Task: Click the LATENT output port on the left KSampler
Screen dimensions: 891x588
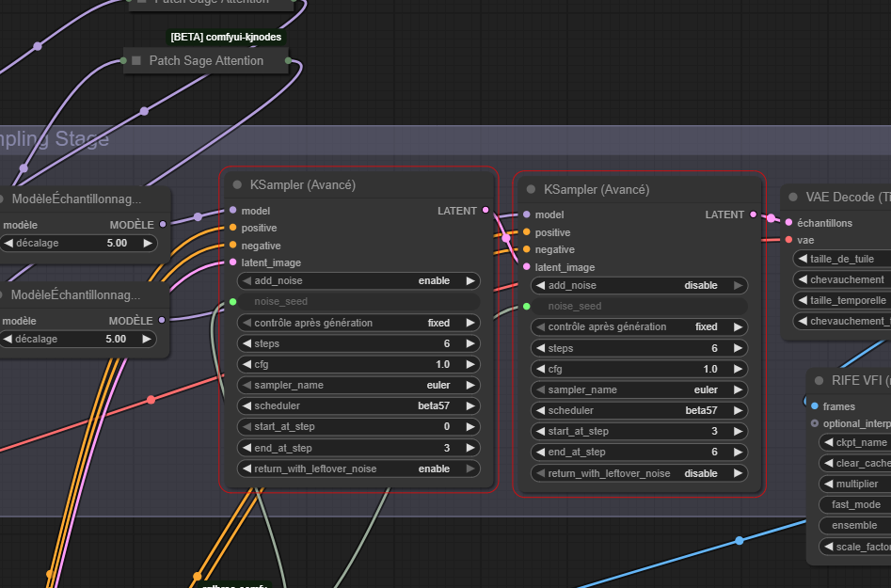Action: point(485,211)
